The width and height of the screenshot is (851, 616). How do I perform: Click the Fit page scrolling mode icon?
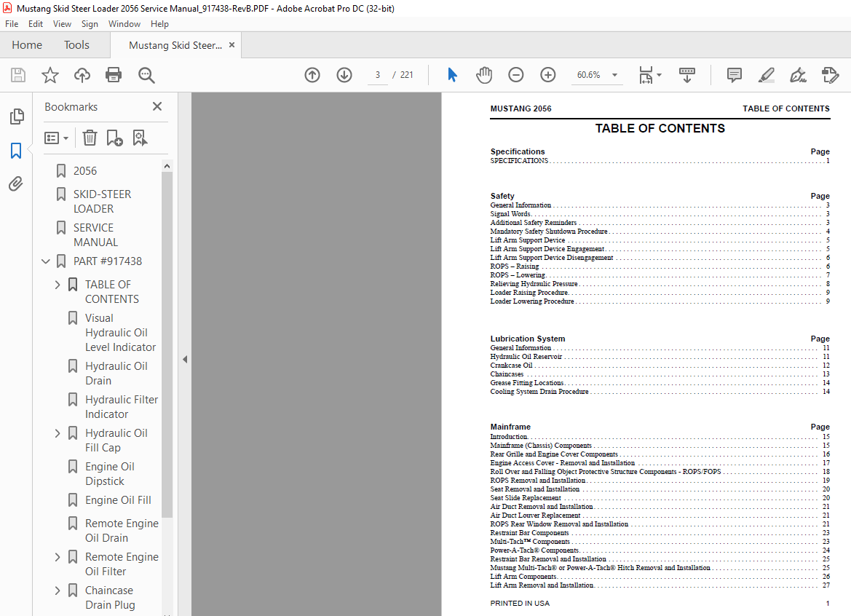pyautogui.click(x=645, y=75)
